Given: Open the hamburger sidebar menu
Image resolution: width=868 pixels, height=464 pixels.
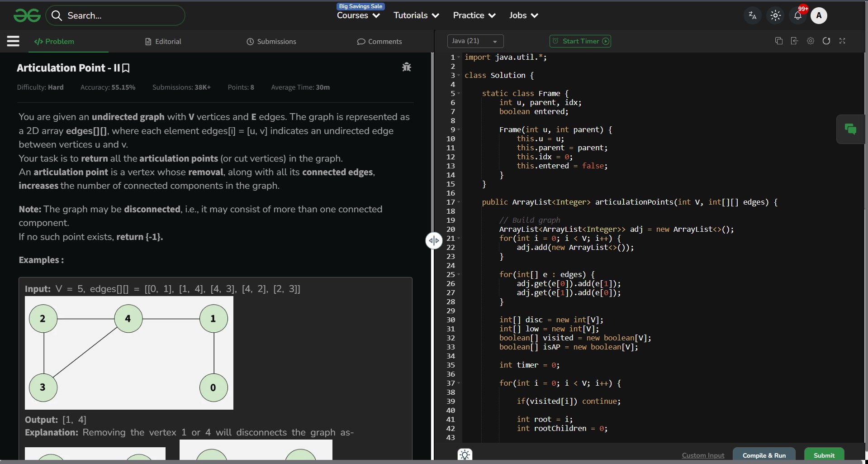Looking at the screenshot, I should (x=13, y=41).
